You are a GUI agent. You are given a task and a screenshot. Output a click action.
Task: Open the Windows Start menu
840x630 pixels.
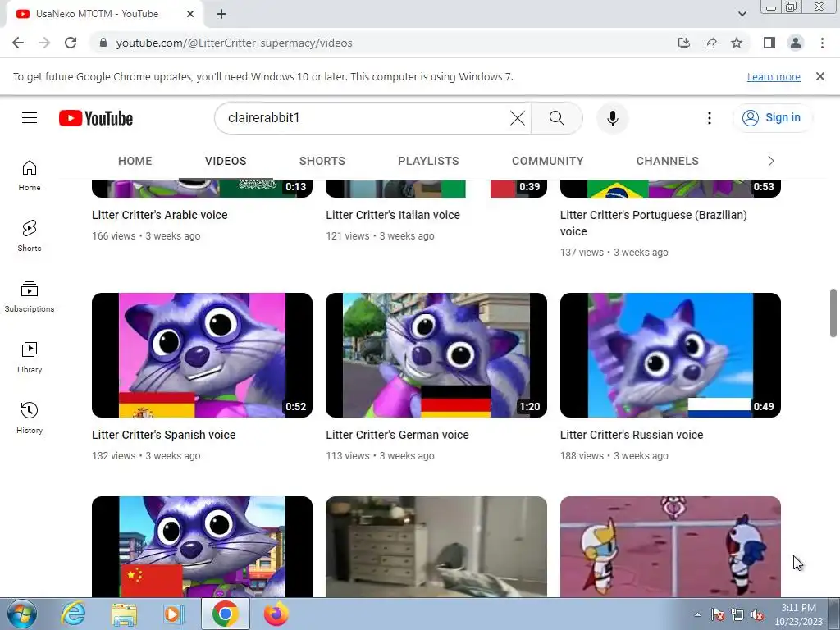(x=22, y=614)
